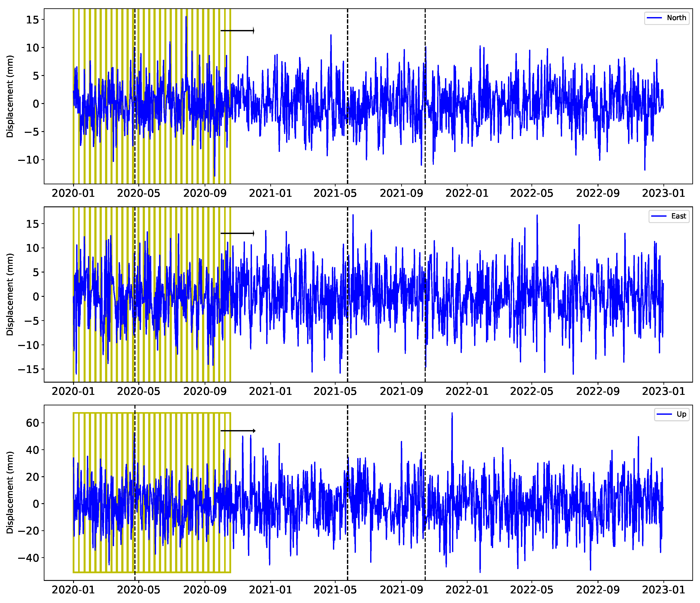Pick 2022-05 tick label under Up plot
The height and width of the screenshot is (603, 700).
click(x=532, y=589)
